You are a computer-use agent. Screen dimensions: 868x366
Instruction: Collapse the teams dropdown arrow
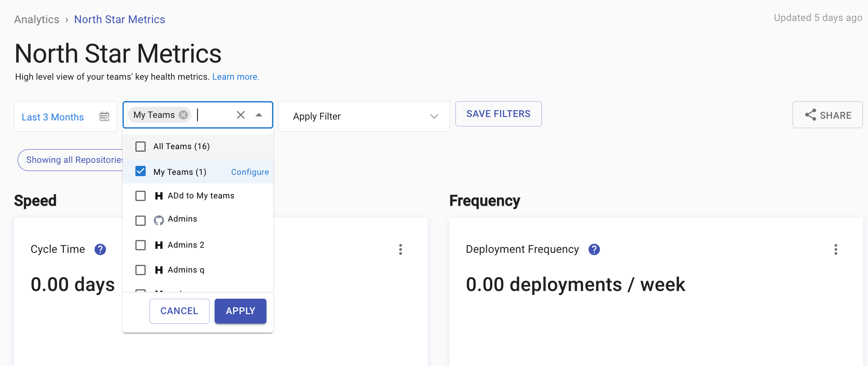259,115
